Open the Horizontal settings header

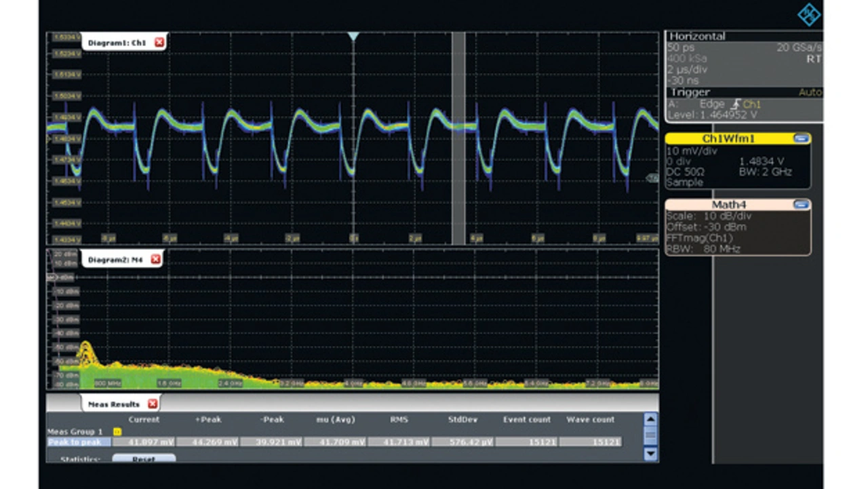696,37
